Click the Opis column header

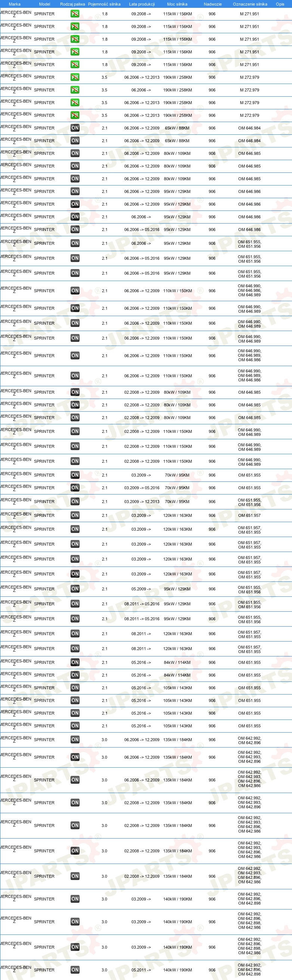[280, 4]
